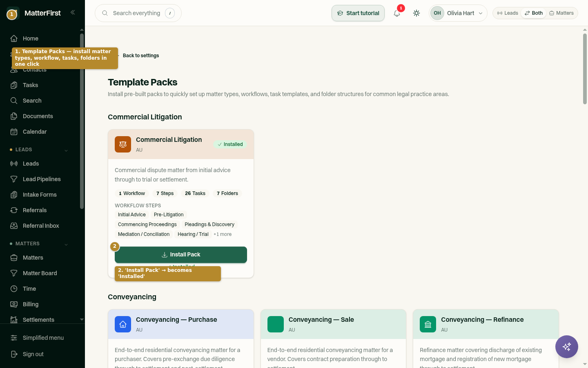This screenshot has width=588, height=368.
Task: Open the AI assistant sparkle button
Action: click(567, 347)
